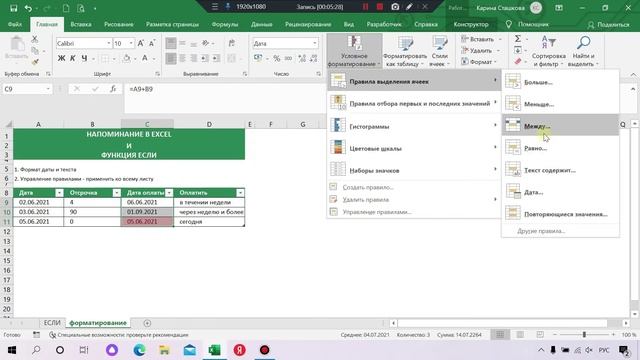Expand the Цветовые шкалы submenu
This screenshot has width=640, height=360.
pyautogui.click(x=414, y=148)
